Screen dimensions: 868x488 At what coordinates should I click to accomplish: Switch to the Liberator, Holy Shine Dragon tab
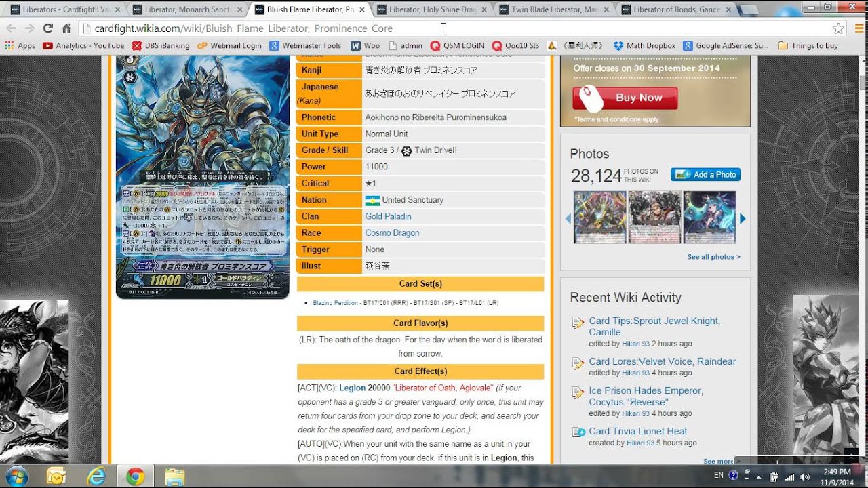click(432, 9)
